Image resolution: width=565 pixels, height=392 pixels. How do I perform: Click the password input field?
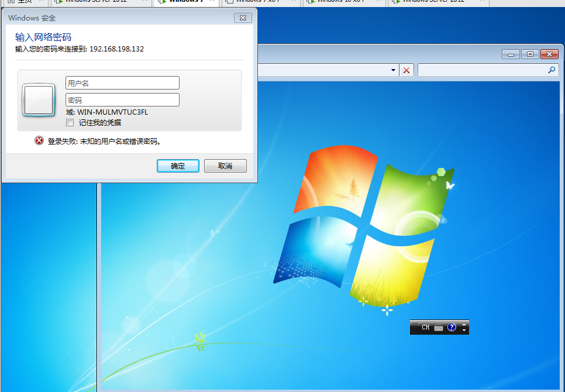[122, 100]
